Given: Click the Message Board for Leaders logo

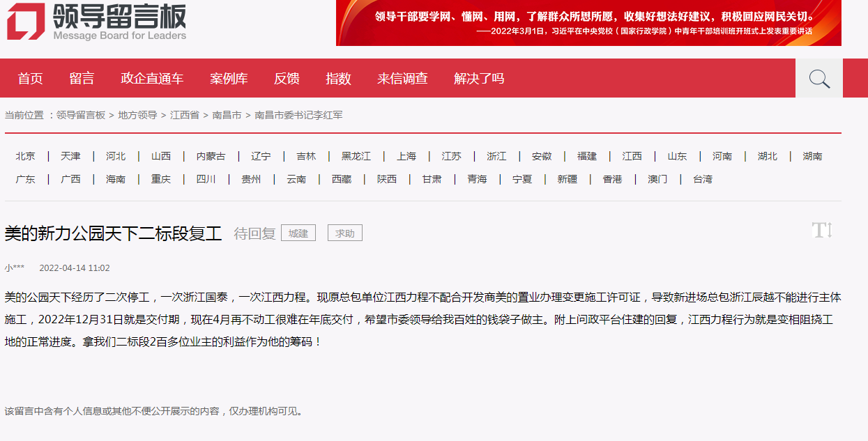Looking at the screenshot, I should tap(98, 22).
